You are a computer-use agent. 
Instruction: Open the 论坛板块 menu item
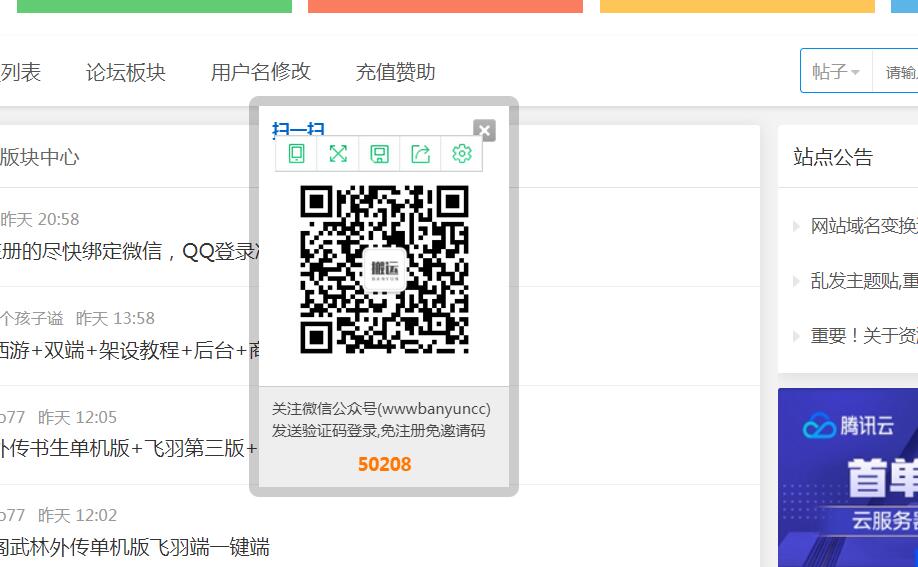(x=125, y=72)
